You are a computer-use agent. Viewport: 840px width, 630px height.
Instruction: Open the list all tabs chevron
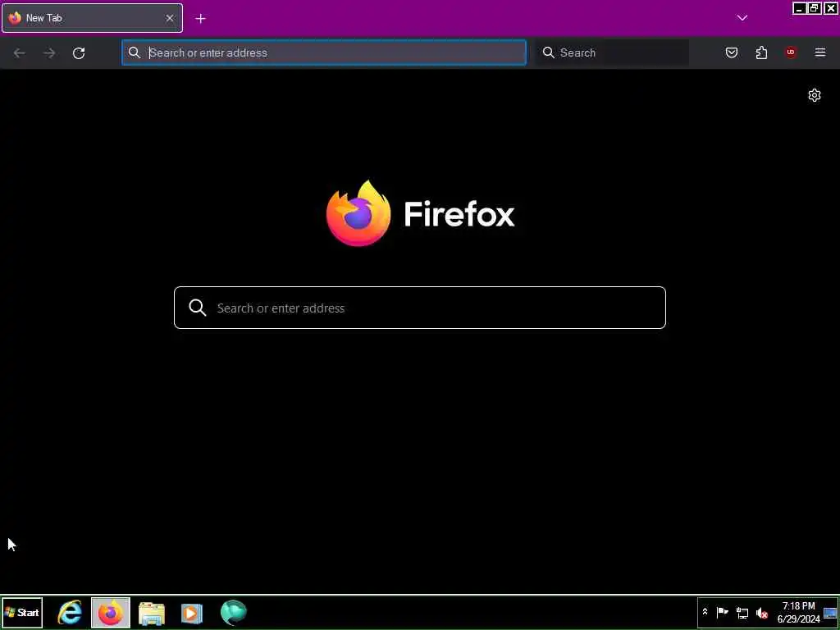742,18
